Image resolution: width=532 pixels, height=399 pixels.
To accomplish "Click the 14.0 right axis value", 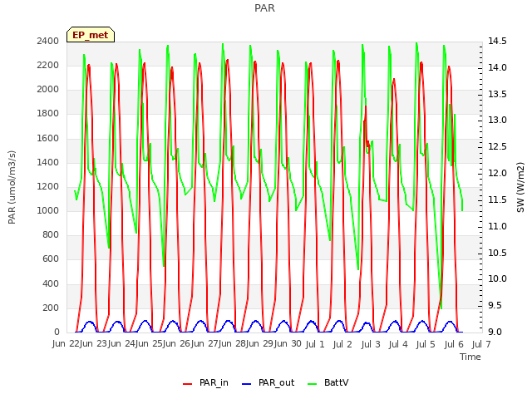I will (x=497, y=67).
